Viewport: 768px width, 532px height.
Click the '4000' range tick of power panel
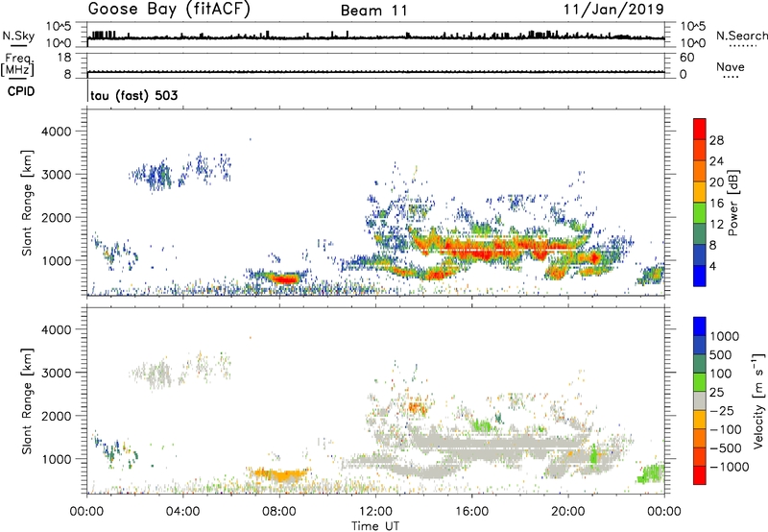point(56,132)
